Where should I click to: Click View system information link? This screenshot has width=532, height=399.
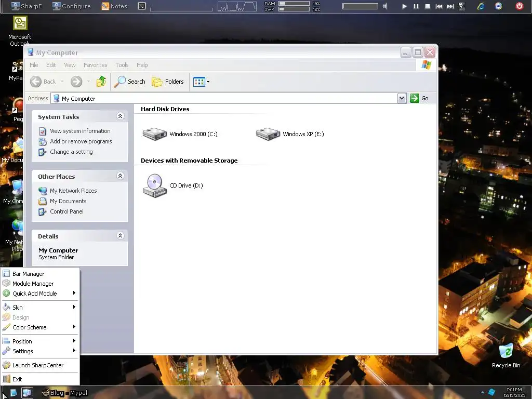[80, 131]
